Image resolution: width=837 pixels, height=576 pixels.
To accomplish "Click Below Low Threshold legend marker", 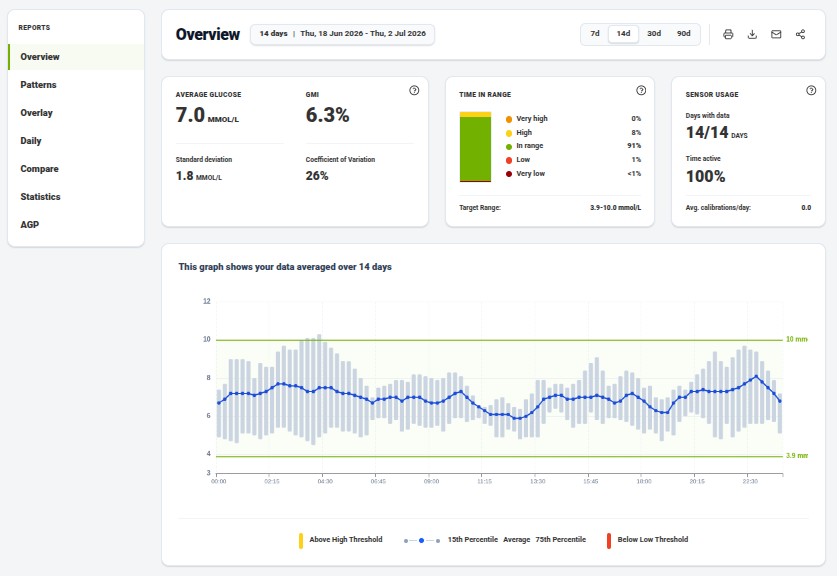I will tap(609, 541).
